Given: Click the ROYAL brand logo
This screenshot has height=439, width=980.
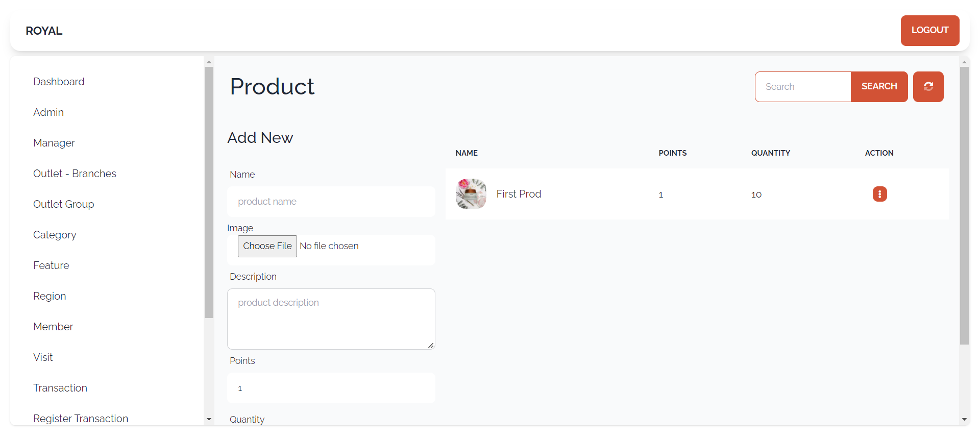Looking at the screenshot, I should point(44,31).
